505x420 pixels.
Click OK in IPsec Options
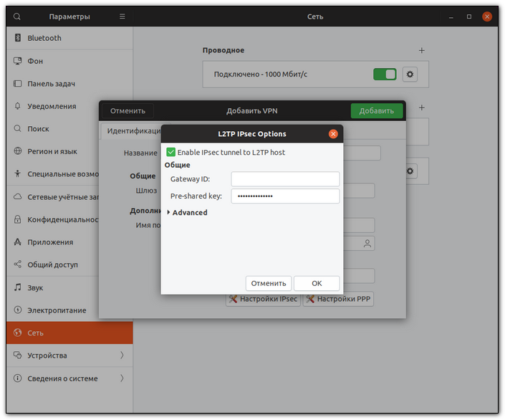pos(317,283)
